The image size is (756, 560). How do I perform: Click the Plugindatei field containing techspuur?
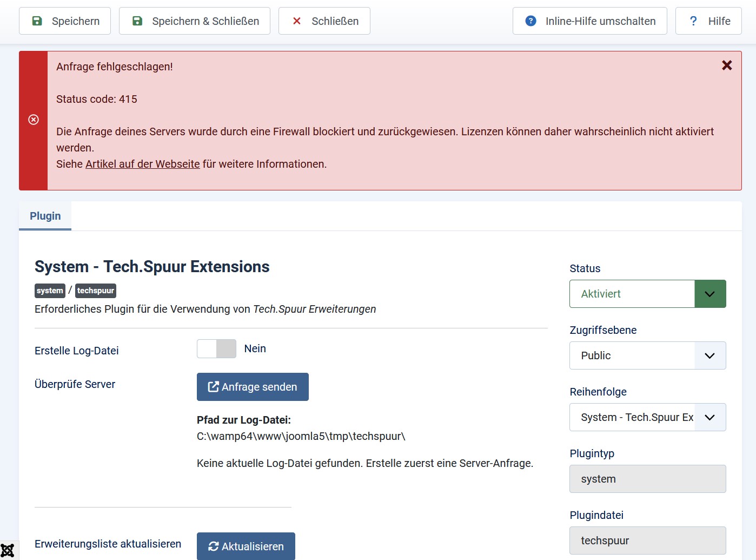(x=647, y=541)
